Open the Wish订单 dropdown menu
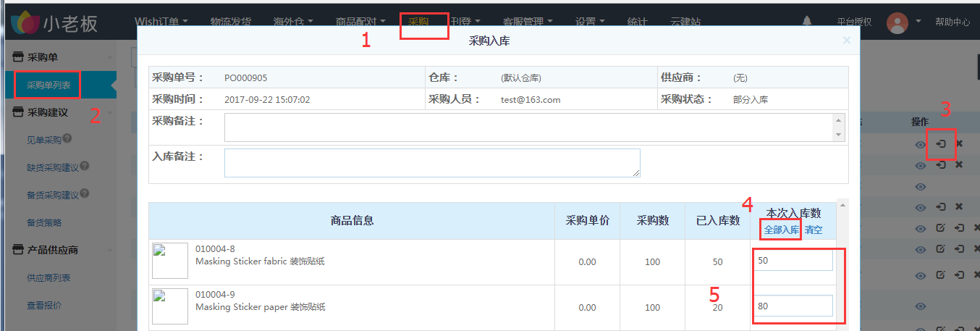 (161, 22)
